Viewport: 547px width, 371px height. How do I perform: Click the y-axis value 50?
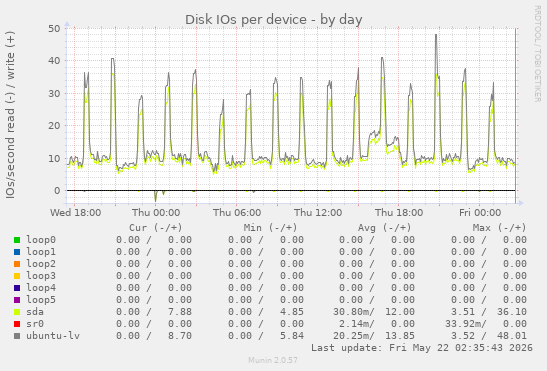[54, 29]
